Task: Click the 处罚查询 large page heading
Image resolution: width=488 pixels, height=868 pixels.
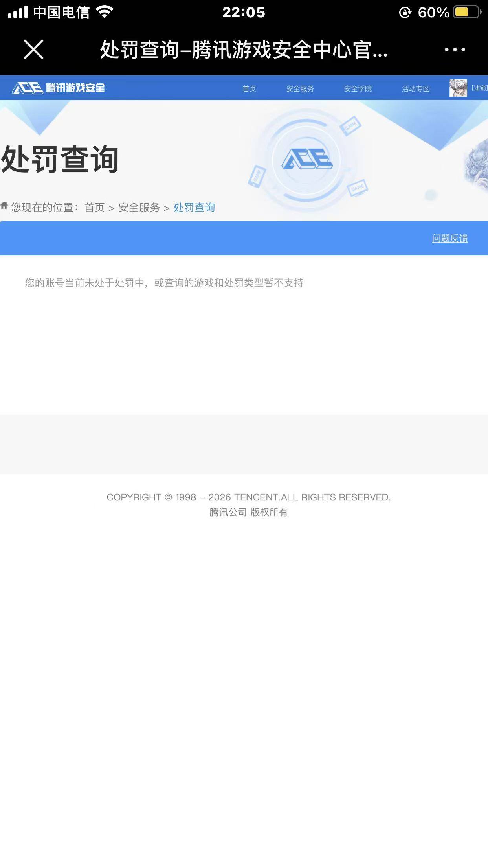Action: 60,159
